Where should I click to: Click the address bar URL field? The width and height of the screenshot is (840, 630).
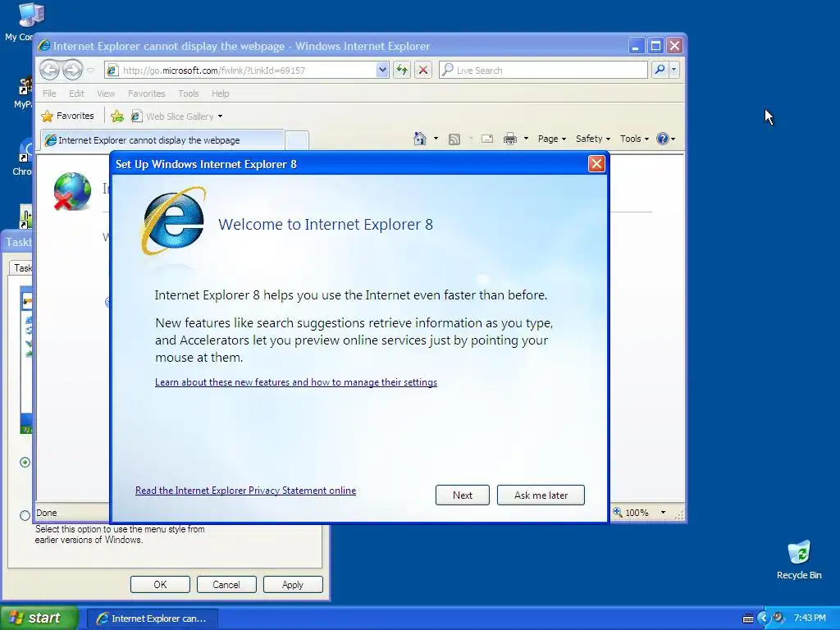click(246, 71)
